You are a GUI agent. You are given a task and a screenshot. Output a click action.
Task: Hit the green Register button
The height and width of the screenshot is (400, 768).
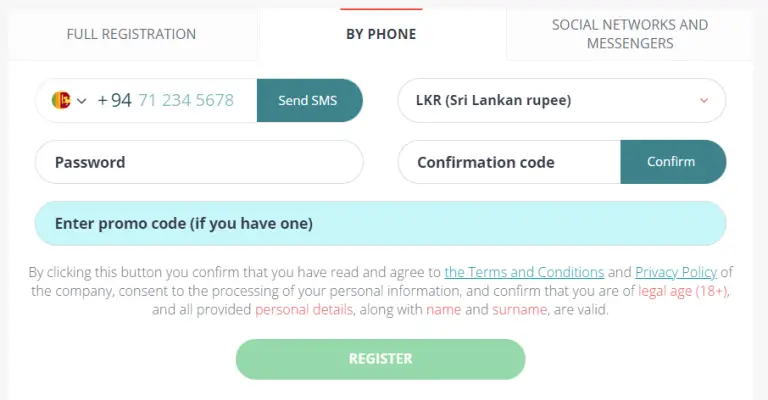coord(380,359)
